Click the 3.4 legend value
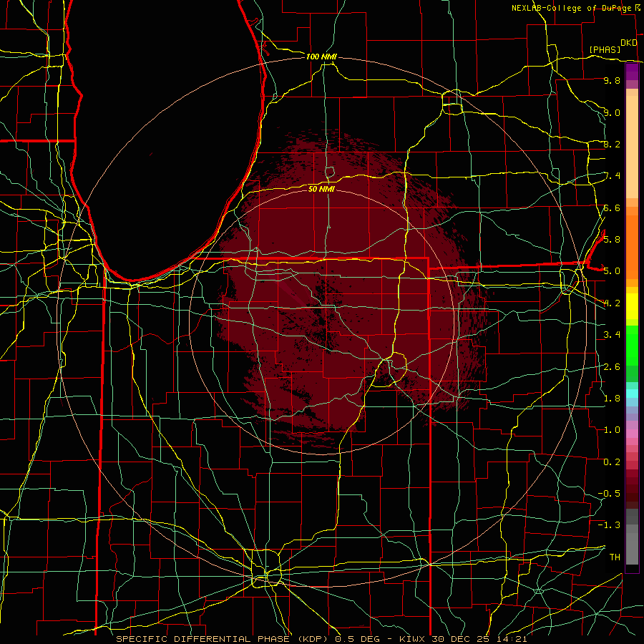The image size is (644, 644). click(x=612, y=334)
